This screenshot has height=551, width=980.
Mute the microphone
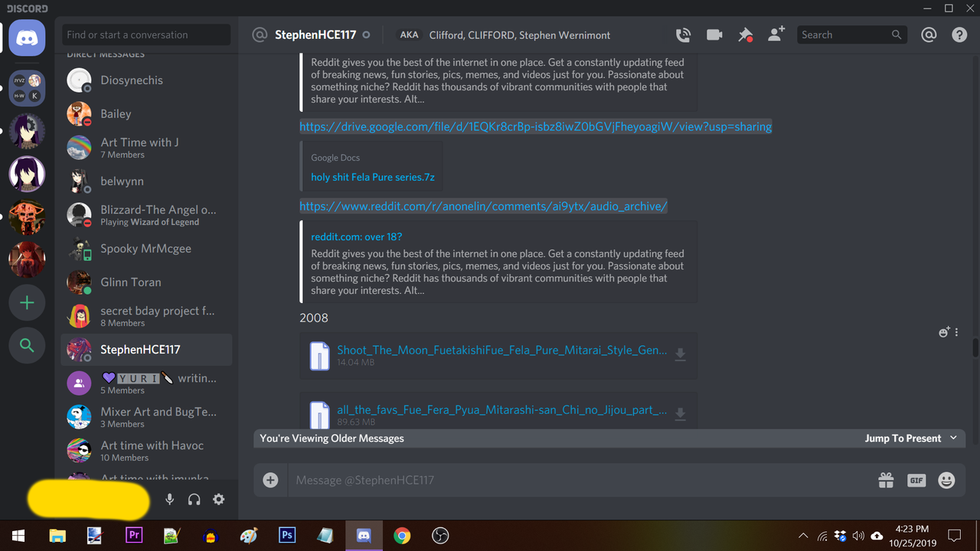point(170,499)
